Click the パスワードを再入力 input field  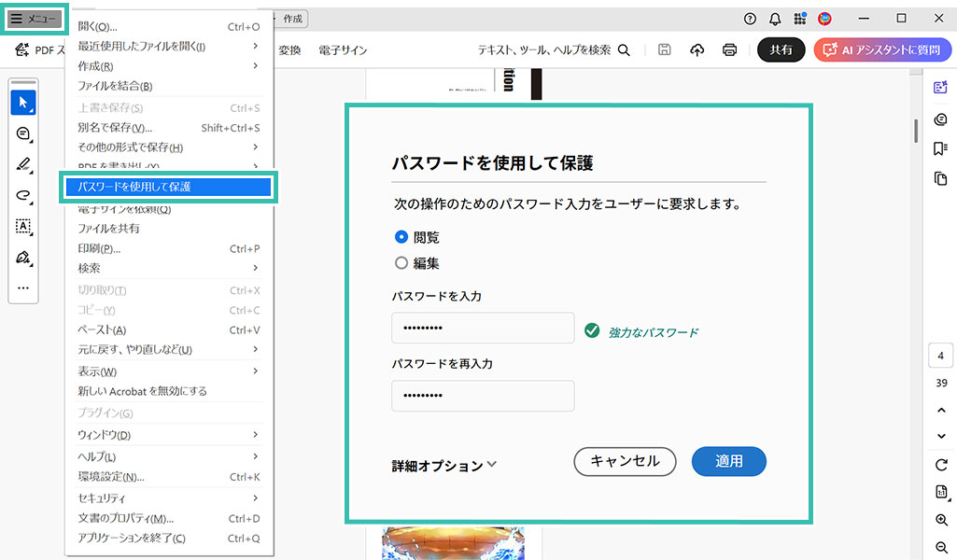pyautogui.click(x=483, y=396)
